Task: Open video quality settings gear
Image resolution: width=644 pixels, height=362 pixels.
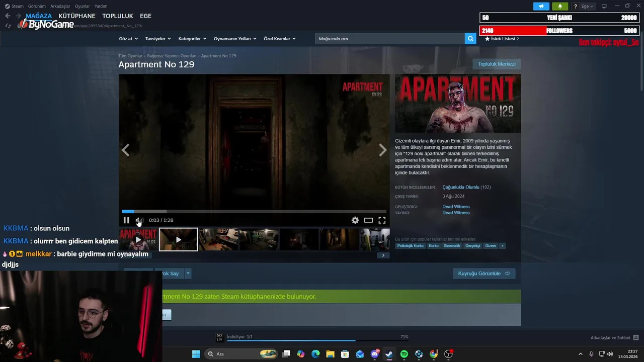Action: tap(355, 220)
